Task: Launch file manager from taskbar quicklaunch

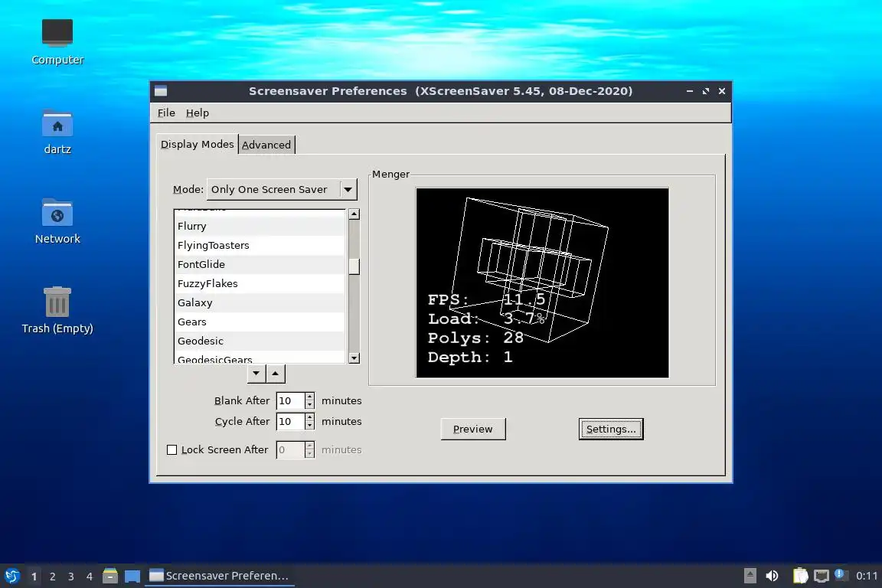Action: coord(110,576)
